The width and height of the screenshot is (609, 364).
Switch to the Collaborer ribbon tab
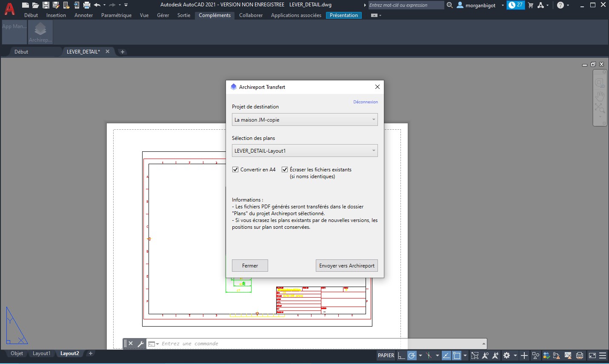[251, 15]
